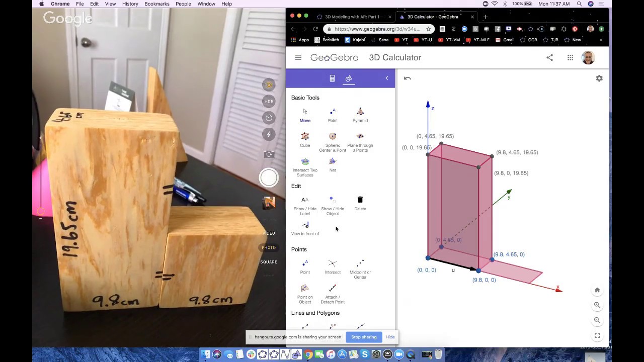Switch camera mode to SQUARE
Screen dimensions: 644x362
[x=269, y=262]
